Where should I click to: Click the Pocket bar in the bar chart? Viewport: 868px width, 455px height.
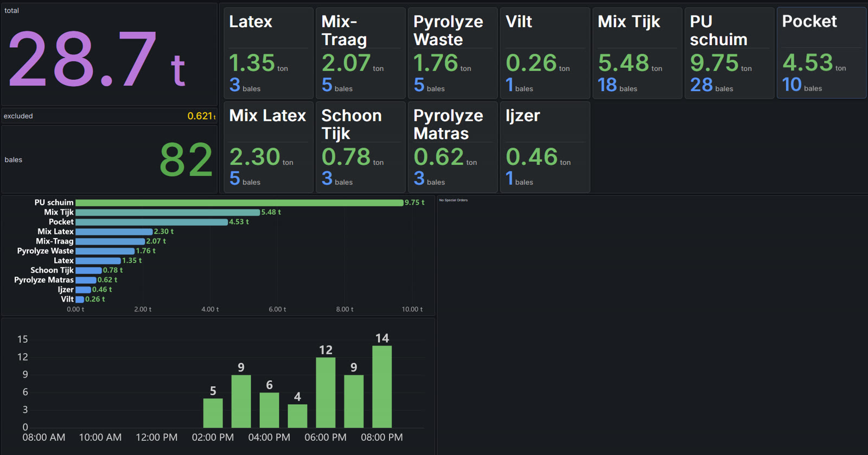tap(151, 222)
